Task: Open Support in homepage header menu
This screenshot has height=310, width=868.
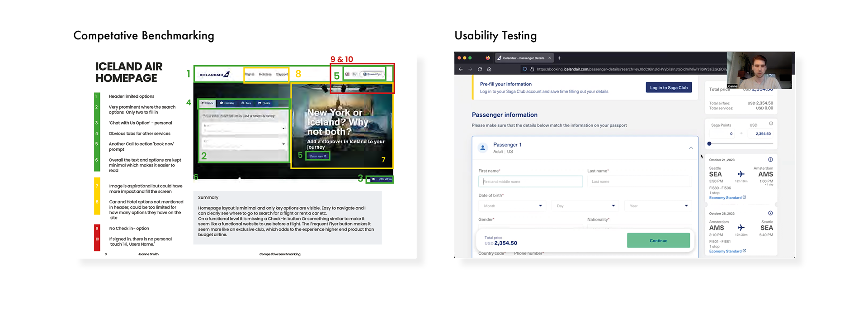Action: [x=282, y=74]
